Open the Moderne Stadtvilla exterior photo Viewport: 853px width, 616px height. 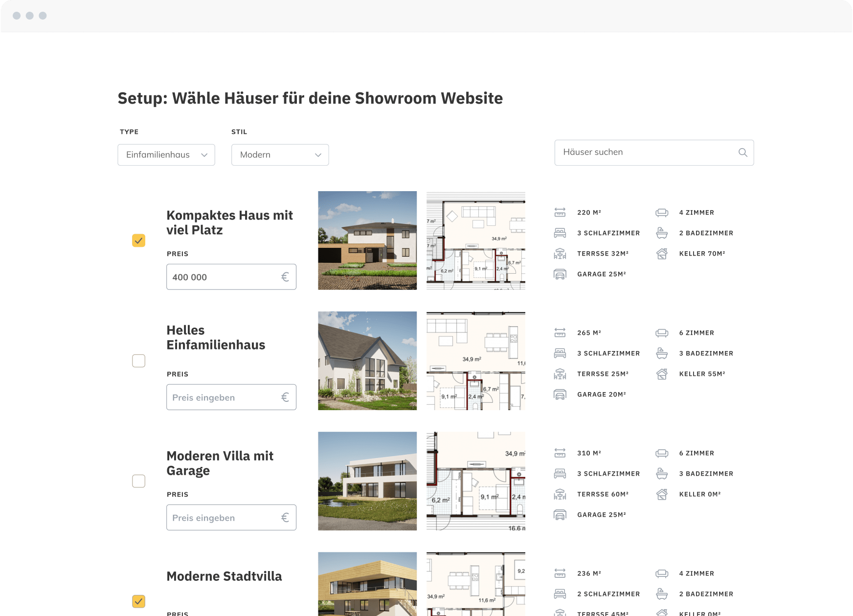pyautogui.click(x=367, y=584)
